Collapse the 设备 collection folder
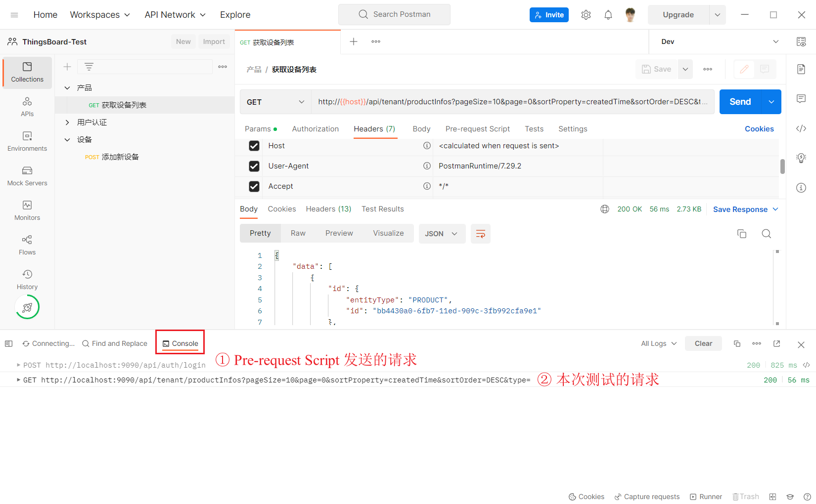This screenshot has width=816, height=504. pos(67,140)
